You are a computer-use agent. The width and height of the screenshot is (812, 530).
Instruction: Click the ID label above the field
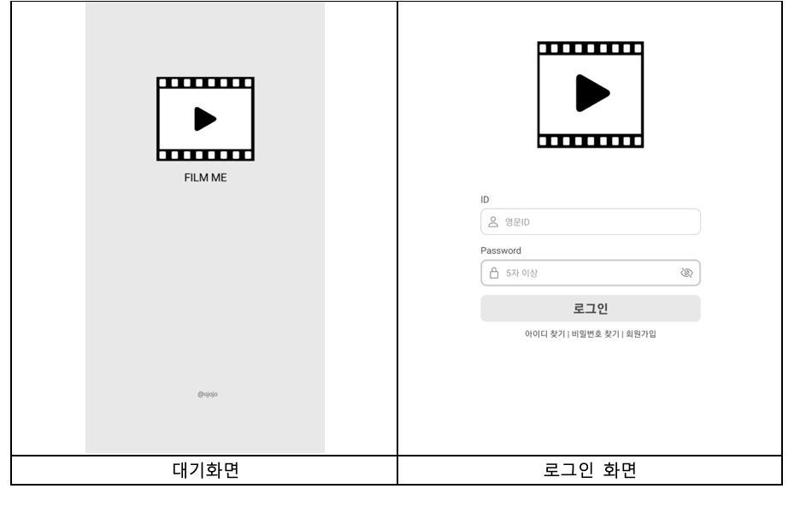(485, 199)
